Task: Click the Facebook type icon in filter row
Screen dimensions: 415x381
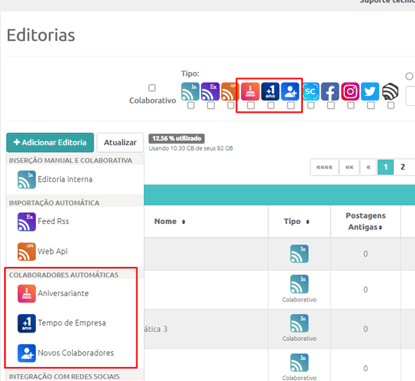Action: coord(330,91)
